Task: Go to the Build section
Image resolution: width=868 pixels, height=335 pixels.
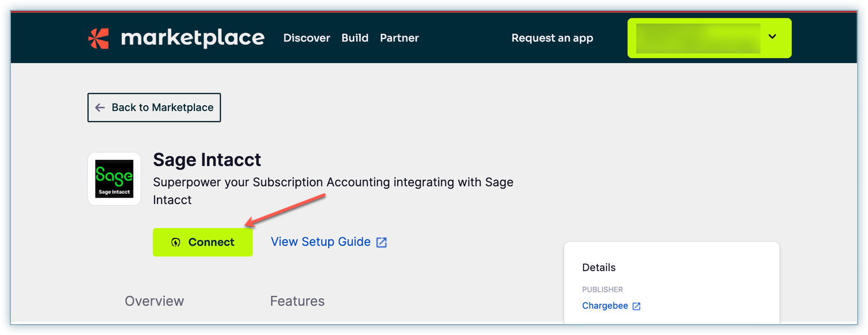Action: click(355, 38)
